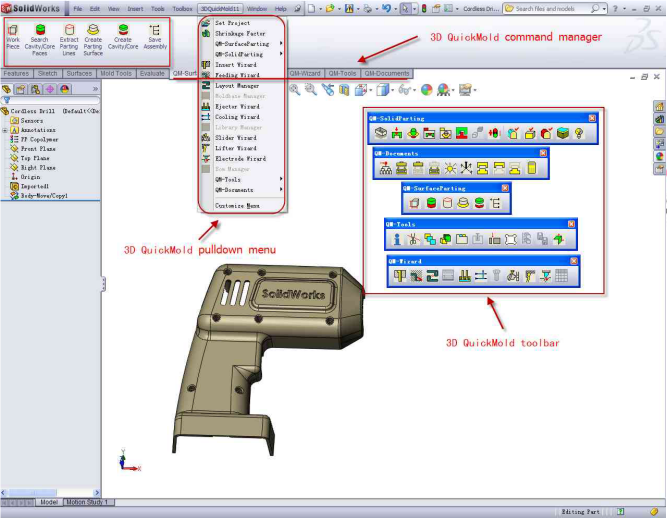667x518 pixels.
Task: Click the Work Piece command icon
Action: 13,37
